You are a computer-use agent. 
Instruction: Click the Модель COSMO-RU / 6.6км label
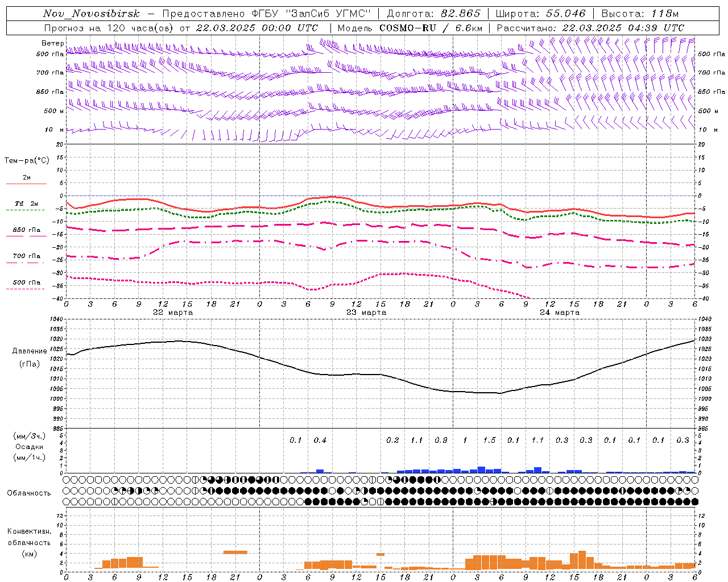click(410, 28)
